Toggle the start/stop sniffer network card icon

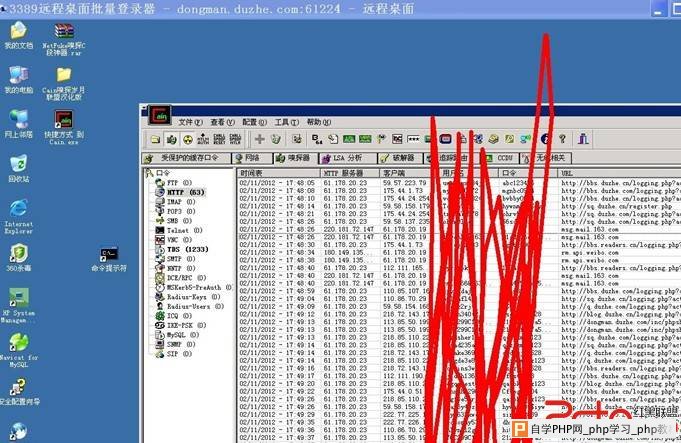click(x=172, y=139)
